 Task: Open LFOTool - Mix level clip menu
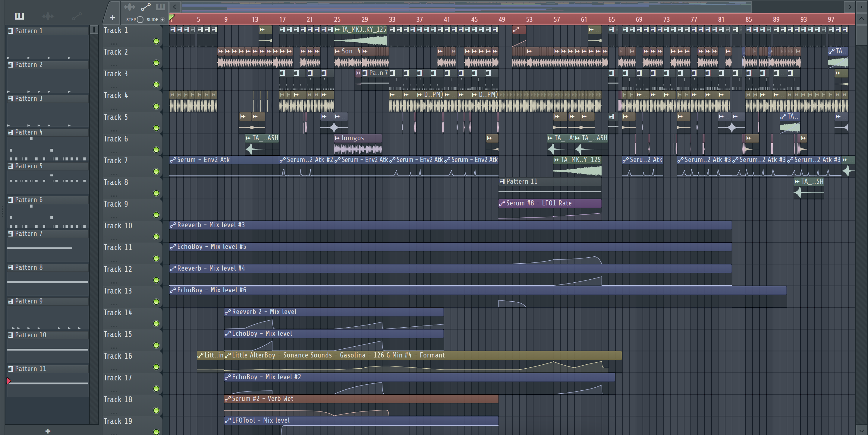[228, 421]
